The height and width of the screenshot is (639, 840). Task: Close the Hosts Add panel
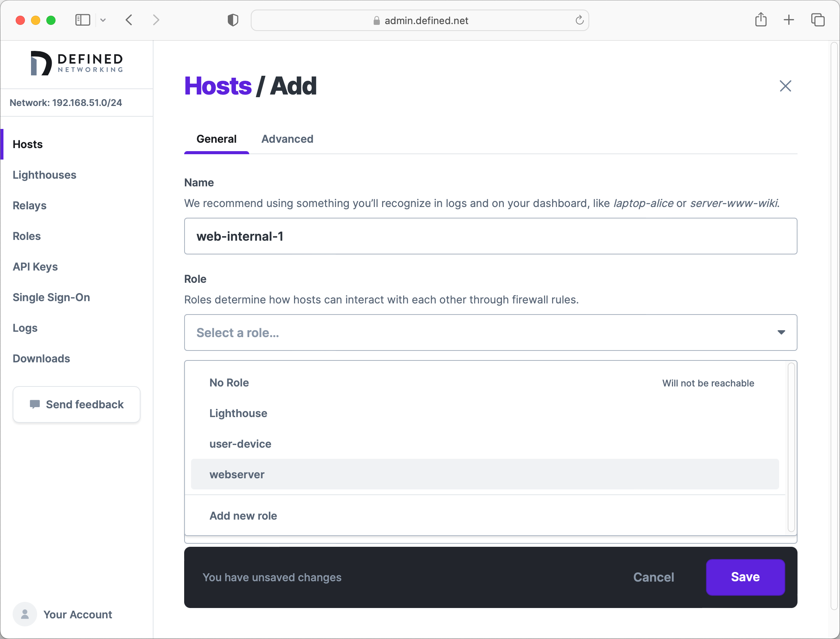tap(785, 86)
